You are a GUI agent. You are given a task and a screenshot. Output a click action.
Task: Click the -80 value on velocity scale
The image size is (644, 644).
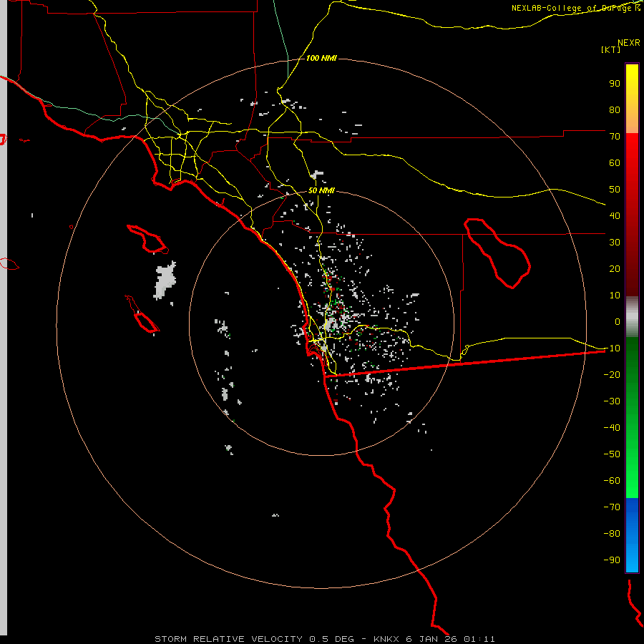click(x=612, y=534)
